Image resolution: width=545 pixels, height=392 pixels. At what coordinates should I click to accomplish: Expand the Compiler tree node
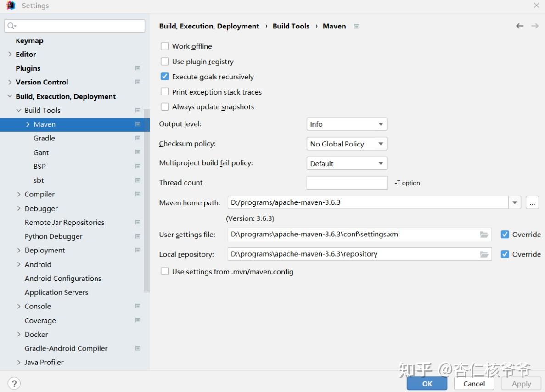point(19,195)
